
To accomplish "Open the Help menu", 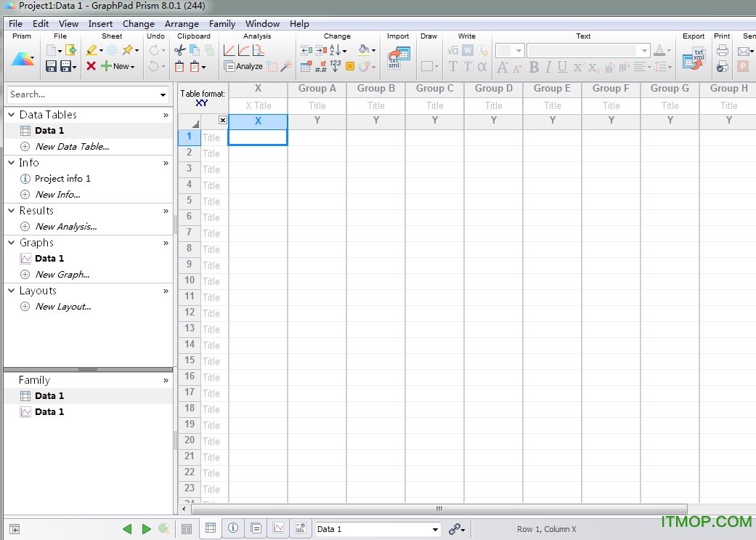I will [299, 24].
